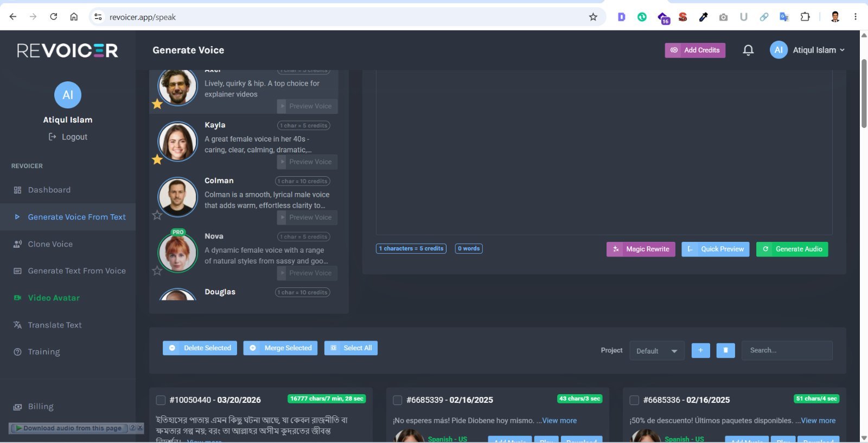Favorite Colman with the star outline

157,215
